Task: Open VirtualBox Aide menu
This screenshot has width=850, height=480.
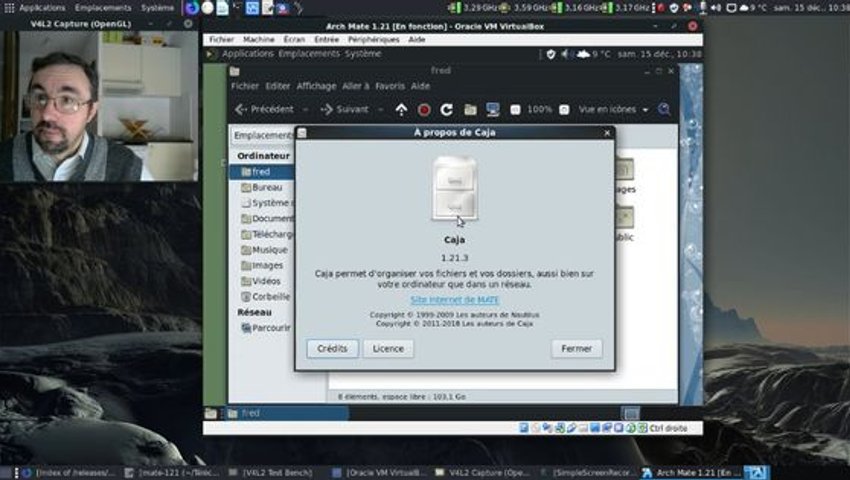Action: click(416, 40)
